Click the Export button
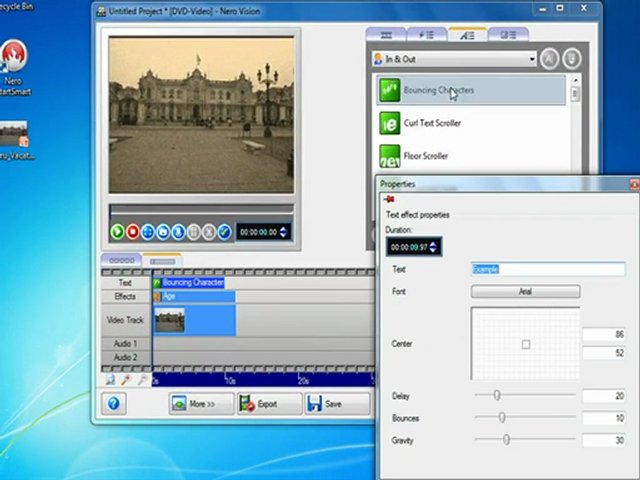 (269, 404)
